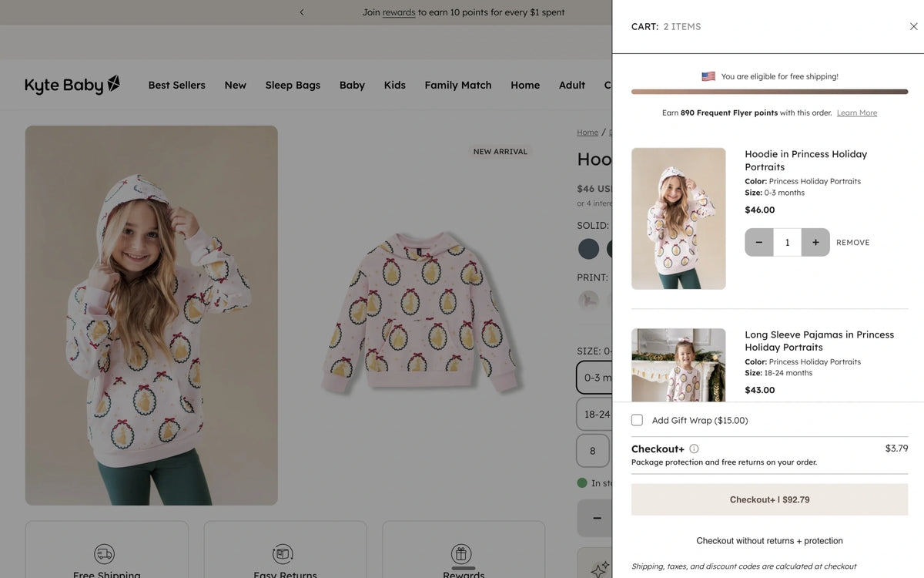Open the flat-lay hoodie product photo
The height and width of the screenshot is (578, 924).
422,315
